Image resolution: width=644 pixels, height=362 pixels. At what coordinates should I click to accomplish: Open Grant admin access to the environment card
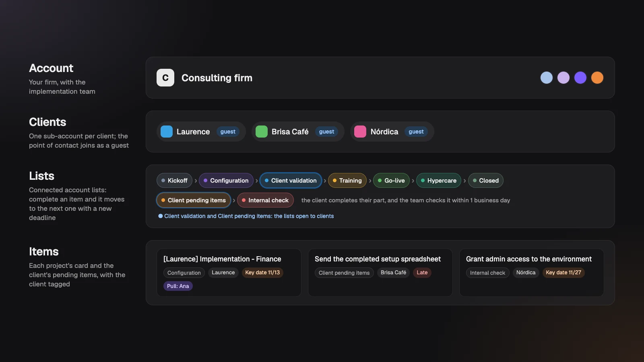532,273
